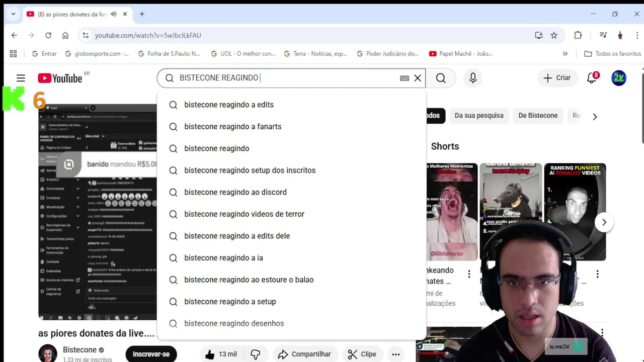
Task: Choose the plain 'bistecone reagindo' suggestion
Action: point(291,148)
